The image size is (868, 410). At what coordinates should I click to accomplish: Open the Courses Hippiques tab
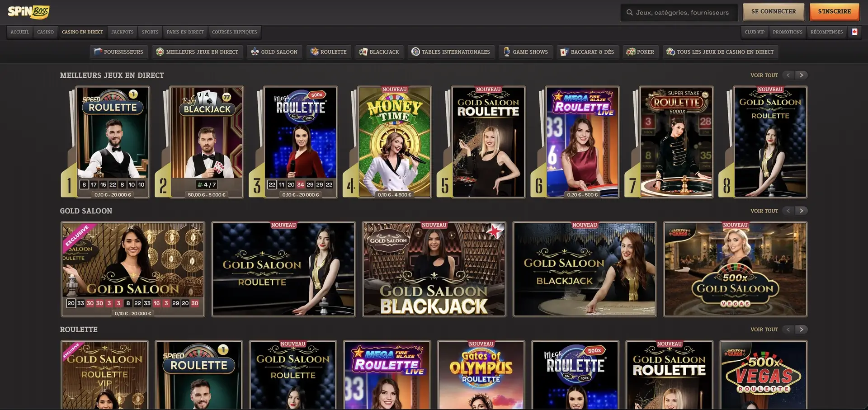235,32
